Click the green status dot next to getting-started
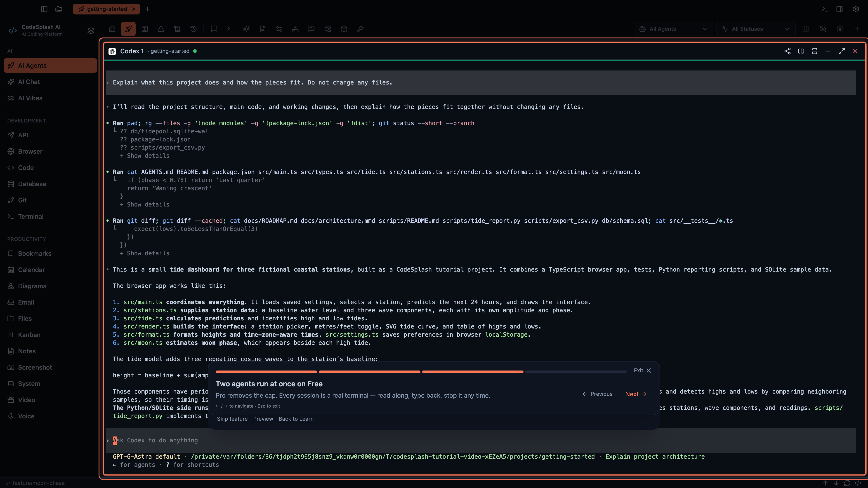Screen dimensions: 868x488 click(195, 51)
